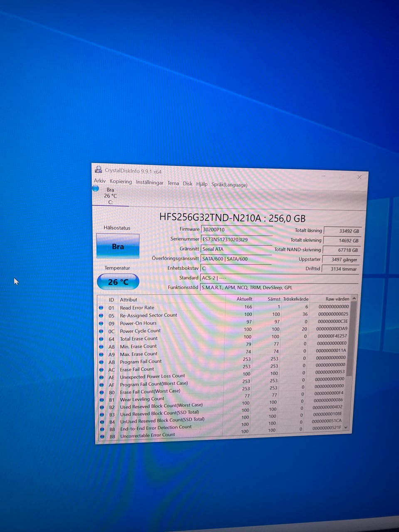Click the Attribut column header
Screen dimensions: 399x532
point(128,300)
